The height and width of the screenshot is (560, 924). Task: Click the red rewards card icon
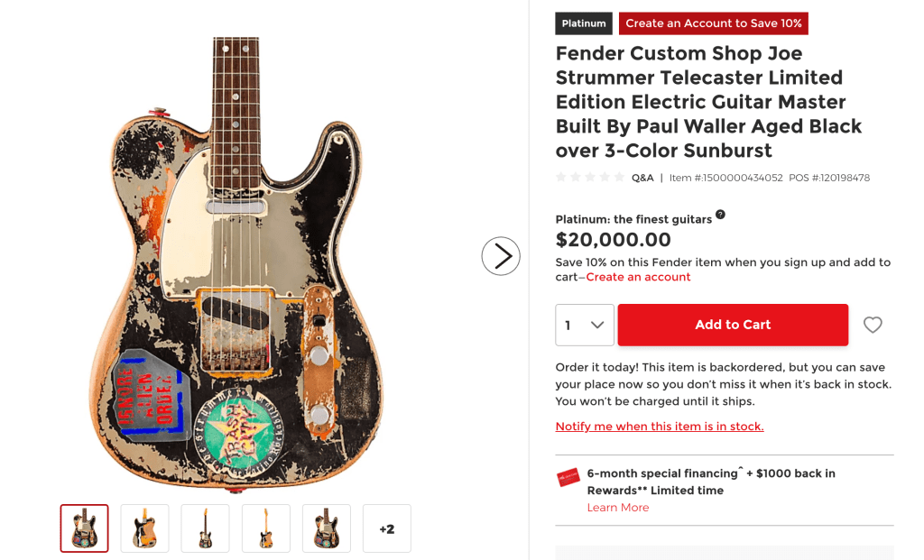pos(568,478)
